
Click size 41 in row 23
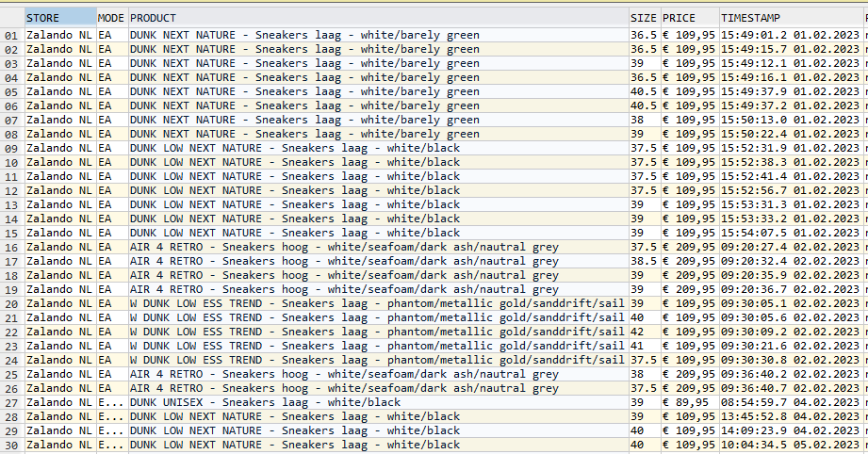[x=645, y=346]
